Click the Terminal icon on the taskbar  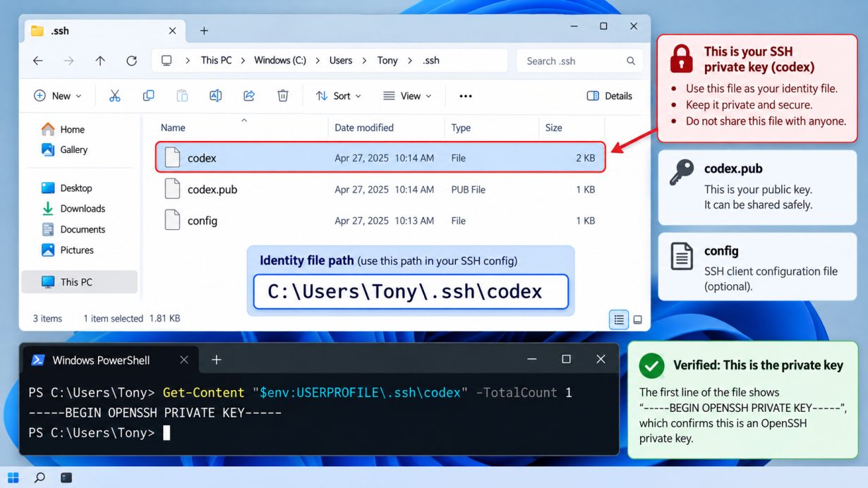click(x=66, y=477)
